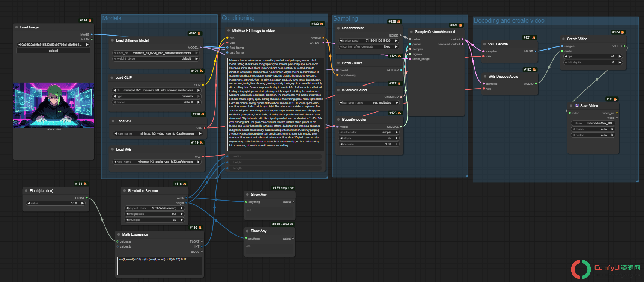Click the fox badge icon next to #114
Screen dimensions: 644x282
point(90,20)
